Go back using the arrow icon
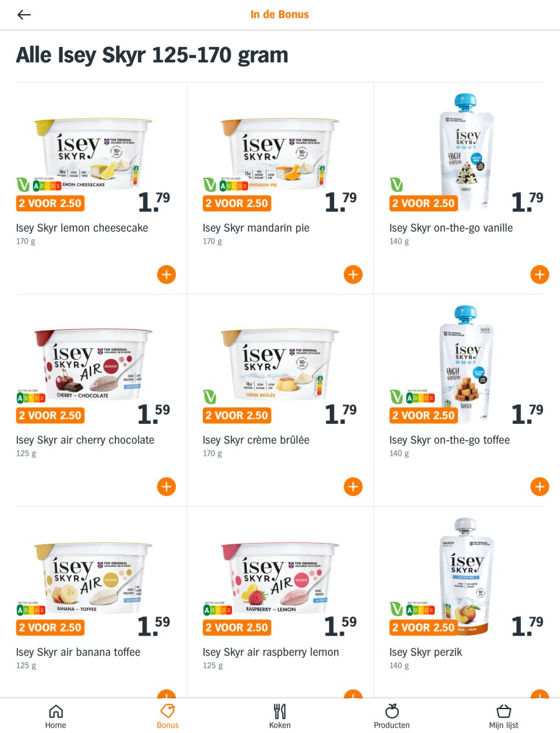The image size is (560, 733). [24, 15]
